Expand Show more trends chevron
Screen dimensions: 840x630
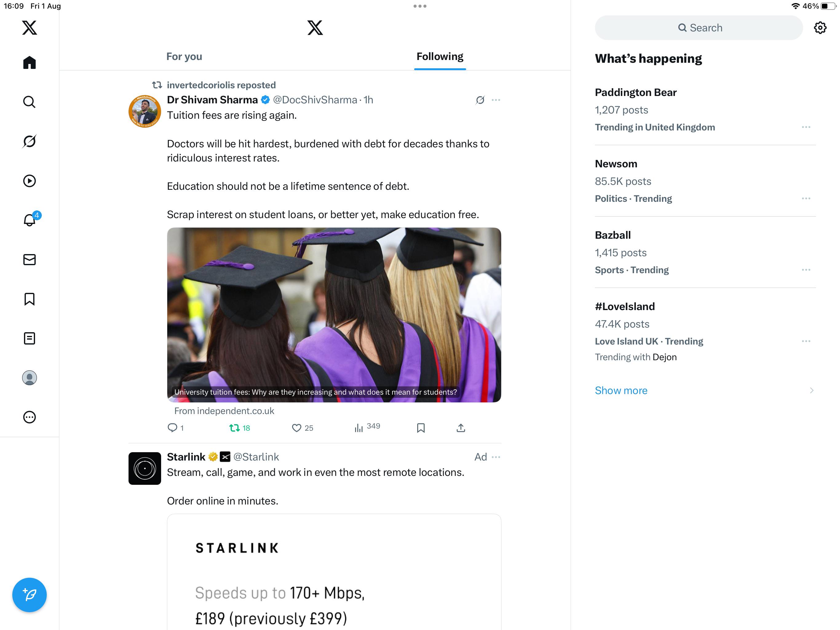tap(811, 390)
